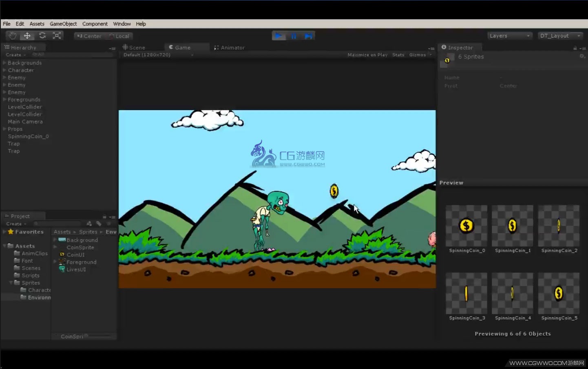Click the Assets breadcrumb in Project path
This screenshot has height=369, width=588.
pos(62,232)
